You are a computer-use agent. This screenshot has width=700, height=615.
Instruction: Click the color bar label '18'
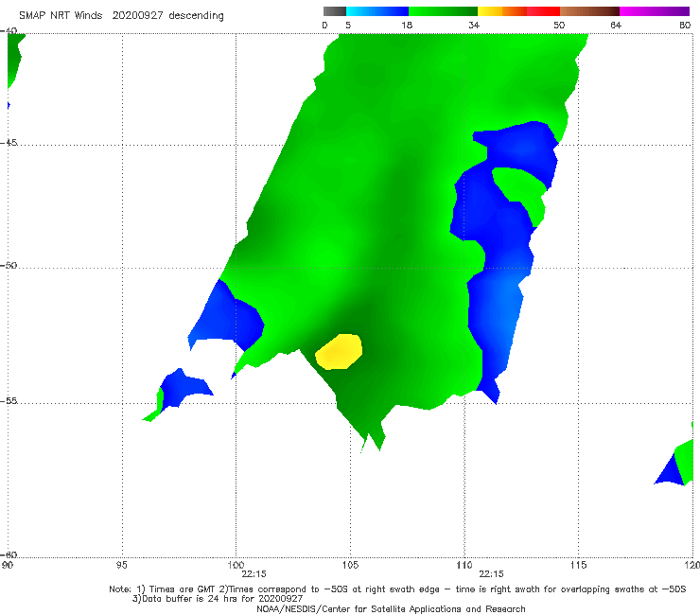coord(407,26)
